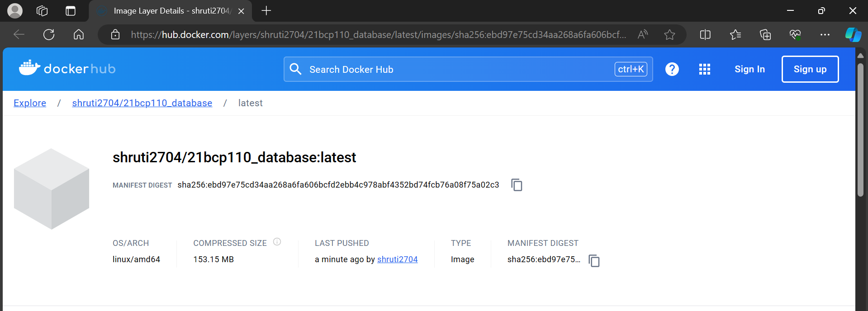The image size is (868, 311).
Task: Open the tab actions menu icon
Action: tap(71, 11)
